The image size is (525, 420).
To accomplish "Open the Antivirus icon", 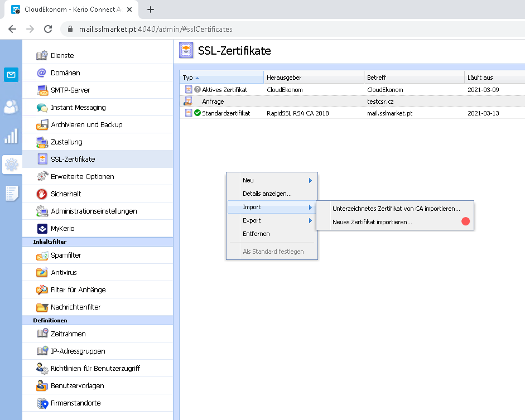I will coord(42,272).
